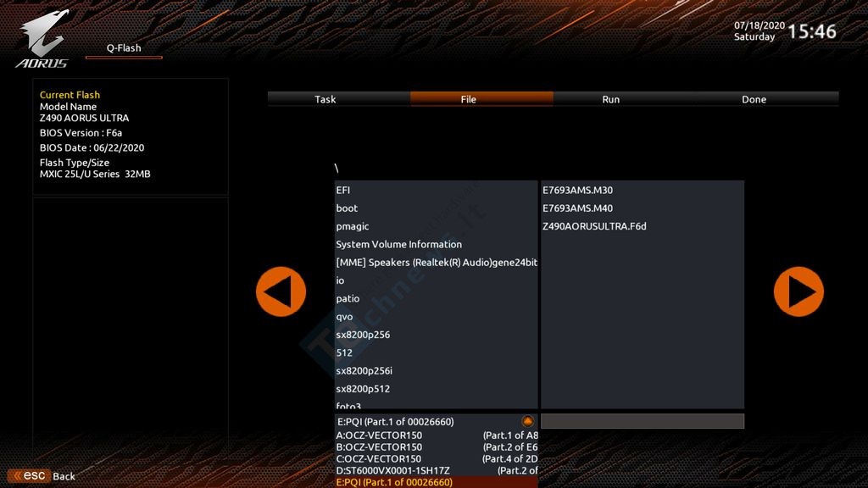The height and width of the screenshot is (488, 868).
Task: Choose drive D:ST6000VX0001-1SH17Z
Action: 437,470
